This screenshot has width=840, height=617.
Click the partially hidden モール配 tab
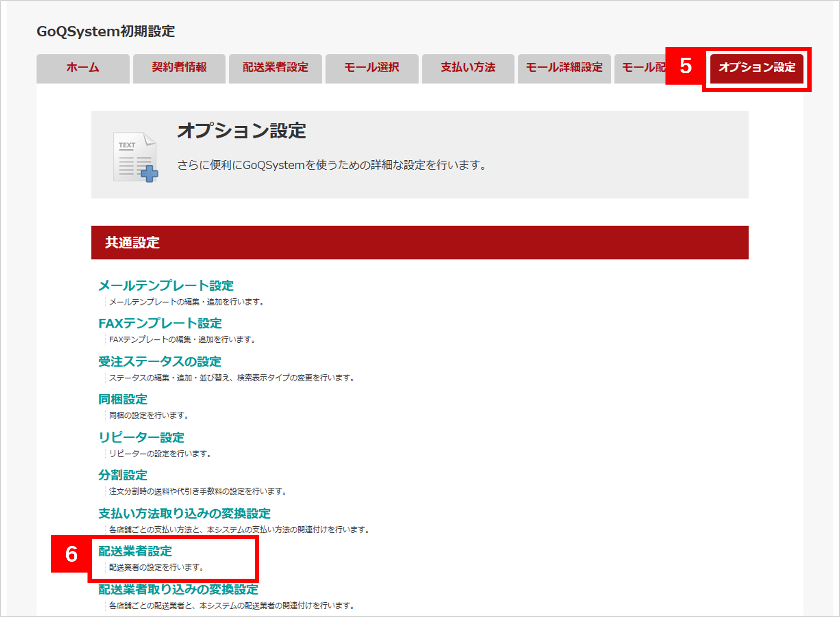pyautogui.click(x=641, y=68)
